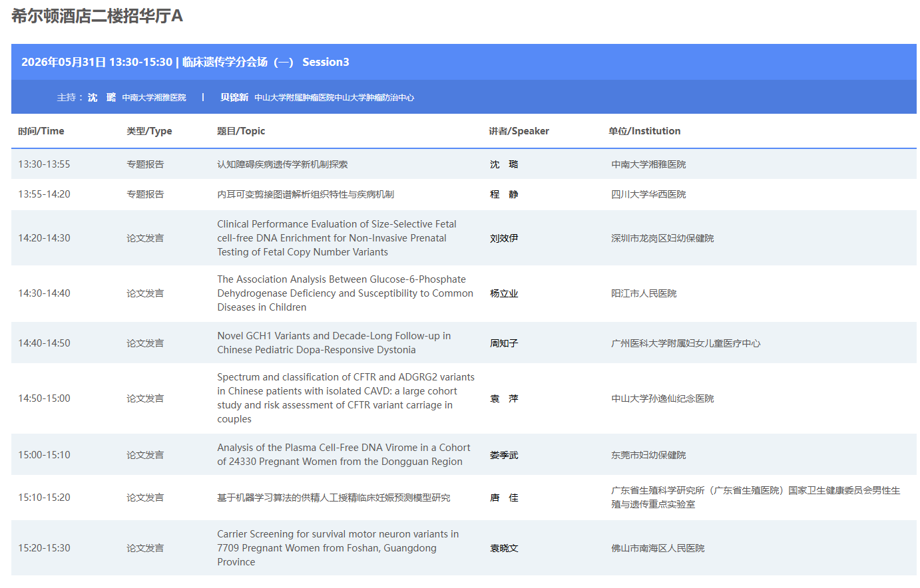Click topic about Glucose-6-Phosphate Dehydrogenase Deficiency
920x588 pixels.
point(345,293)
